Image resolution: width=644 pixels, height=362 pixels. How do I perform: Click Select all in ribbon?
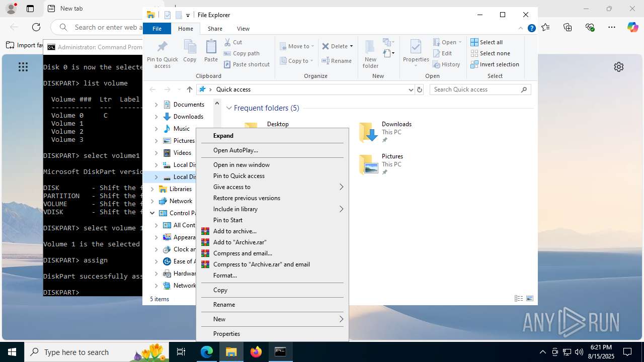tap(487, 42)
